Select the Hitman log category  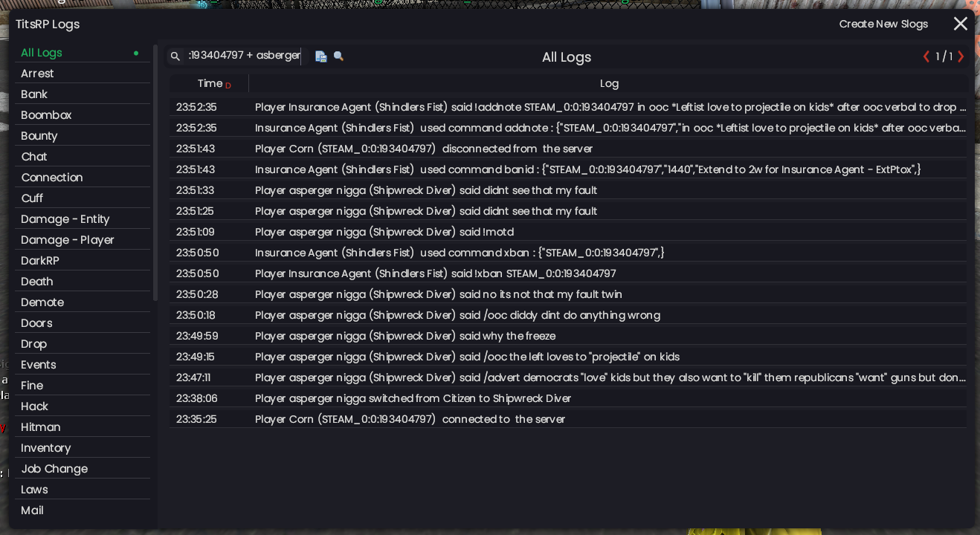point(41,427)
